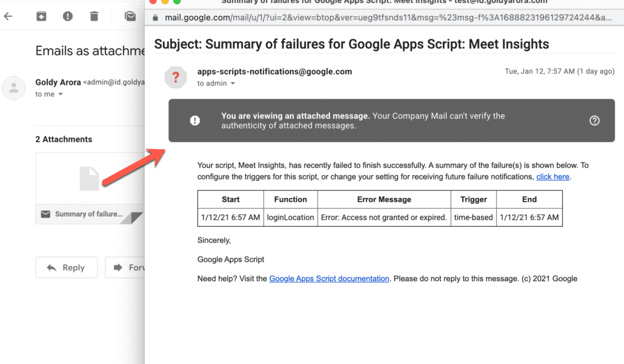
Task: Open the Summary of failure attachment thumbnail
Action: 89,188
